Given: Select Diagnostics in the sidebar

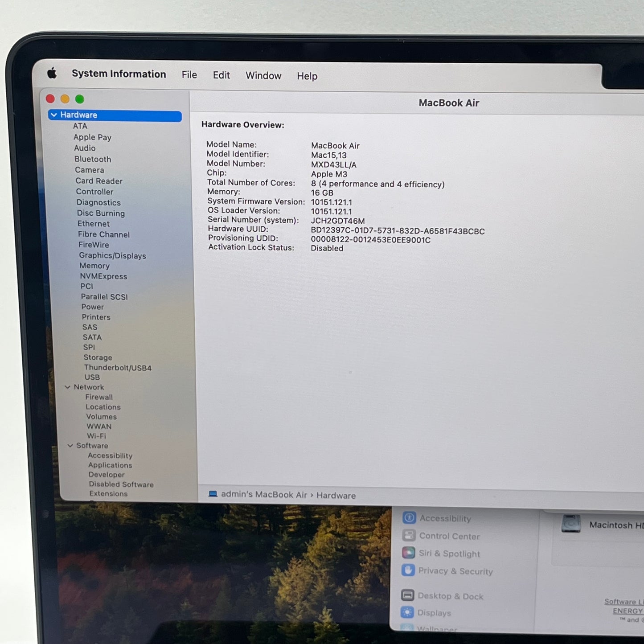Looking at the screenshot, I should tap(98, 202).
